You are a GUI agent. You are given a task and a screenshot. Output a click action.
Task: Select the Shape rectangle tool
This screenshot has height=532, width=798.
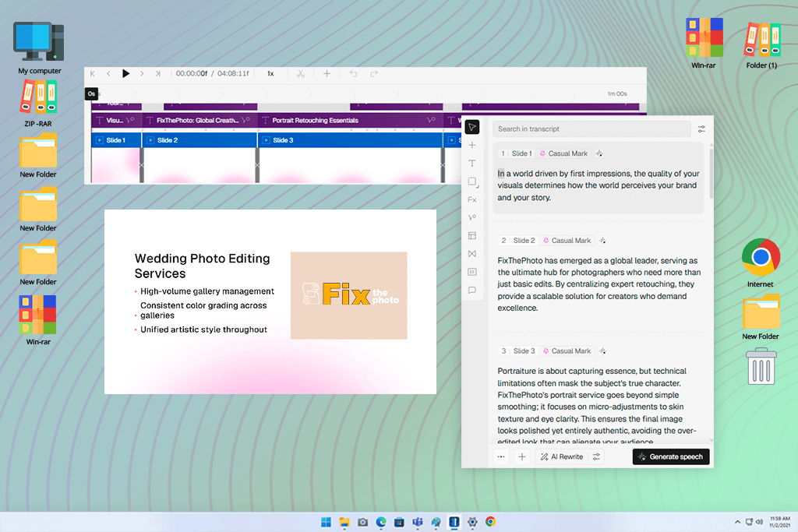(x=472, y=181)
